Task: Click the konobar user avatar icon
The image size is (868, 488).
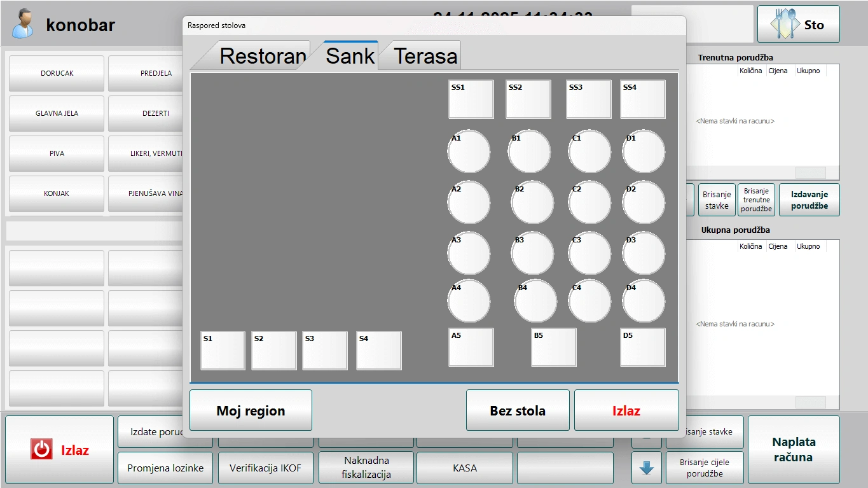Action: click(24, 24)
